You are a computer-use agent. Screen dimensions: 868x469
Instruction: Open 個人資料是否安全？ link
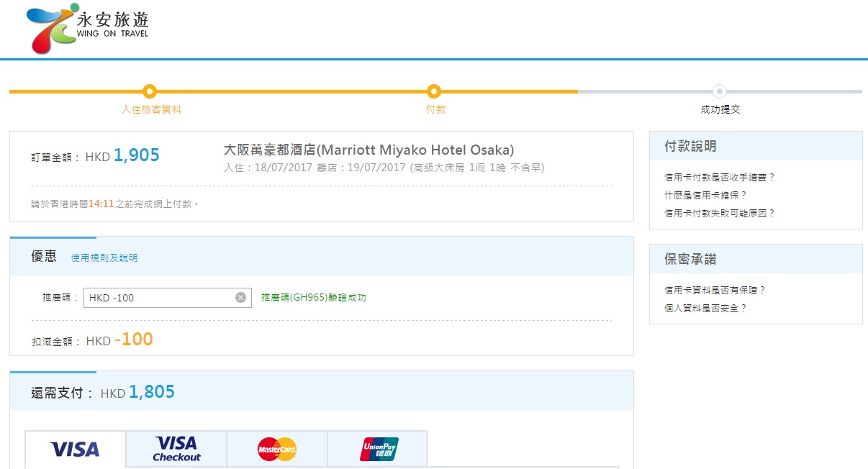(x=706, y=308)
